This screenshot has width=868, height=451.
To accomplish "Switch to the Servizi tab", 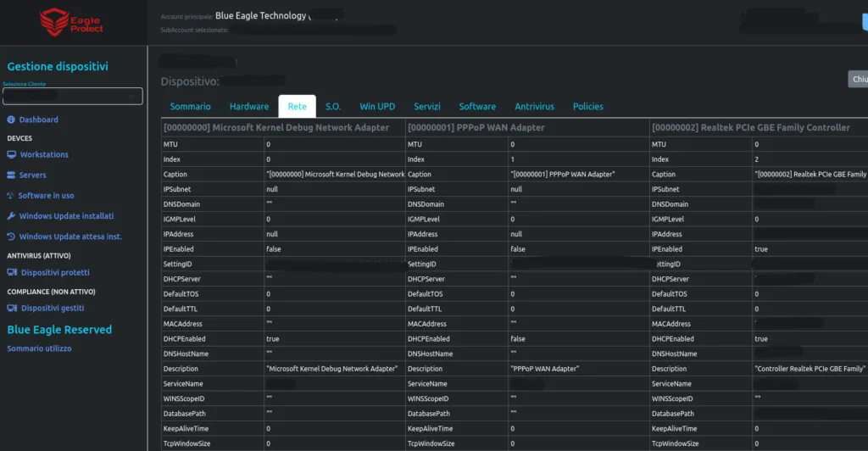I will 427,106.
